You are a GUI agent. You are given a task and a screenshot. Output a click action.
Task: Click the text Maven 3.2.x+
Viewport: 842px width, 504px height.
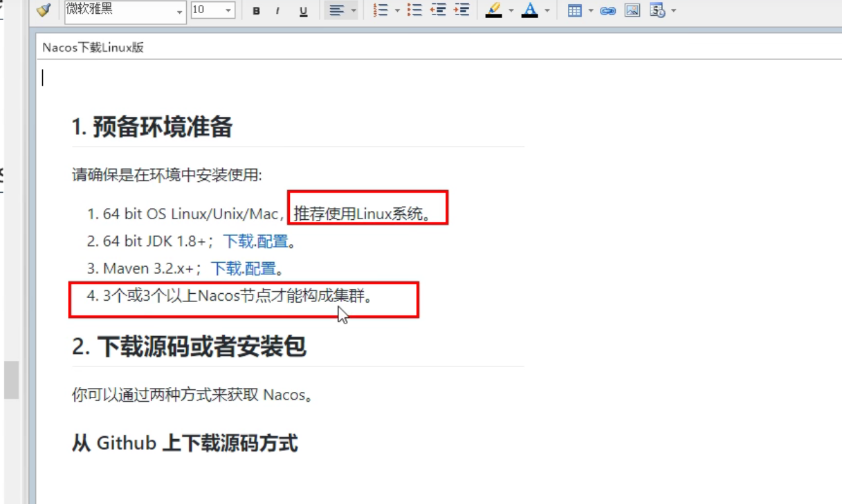[x=149, y=268]
